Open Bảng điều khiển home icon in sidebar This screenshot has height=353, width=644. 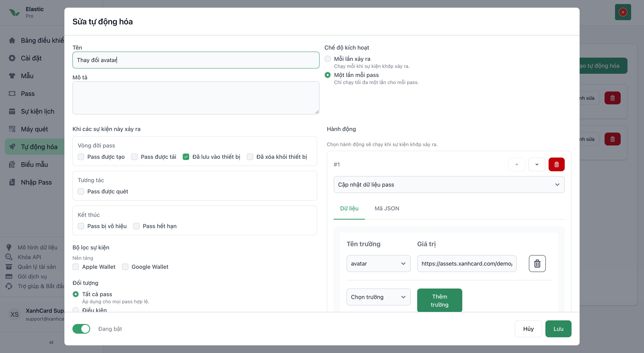[x=12, y=40]
